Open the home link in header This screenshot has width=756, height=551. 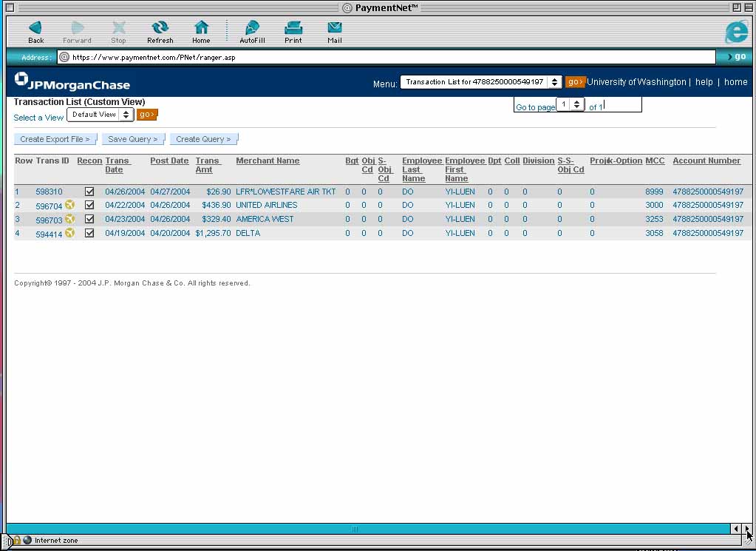736,82
